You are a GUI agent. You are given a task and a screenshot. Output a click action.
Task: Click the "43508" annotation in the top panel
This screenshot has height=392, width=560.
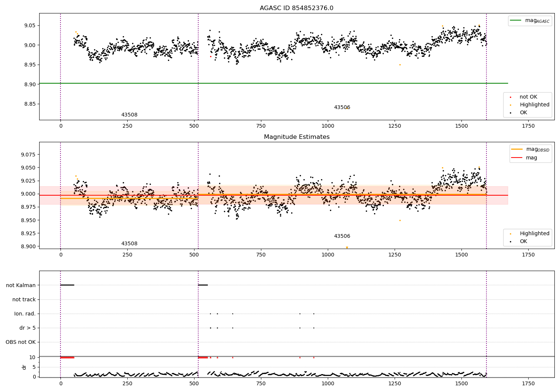(x=129, y=115)
